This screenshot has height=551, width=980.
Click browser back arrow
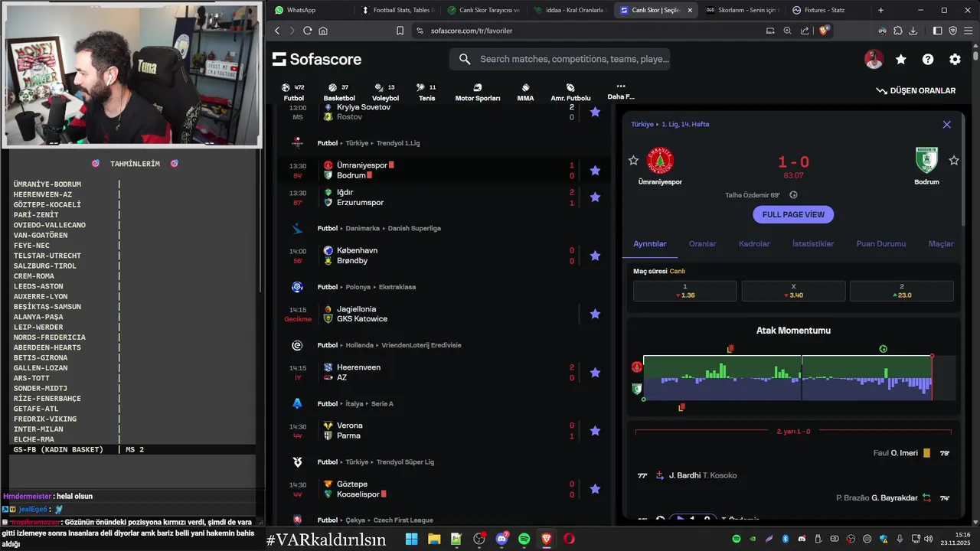pos(276,31)
